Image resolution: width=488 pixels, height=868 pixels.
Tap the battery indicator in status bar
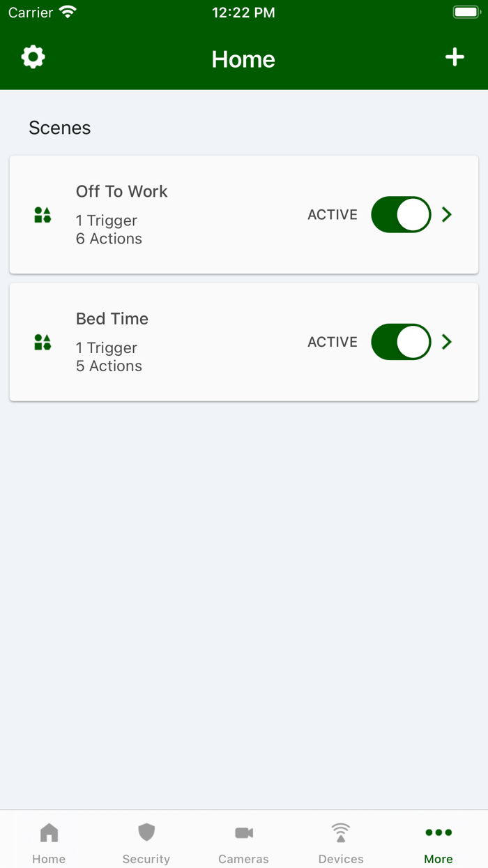click(x=466, y=11)
